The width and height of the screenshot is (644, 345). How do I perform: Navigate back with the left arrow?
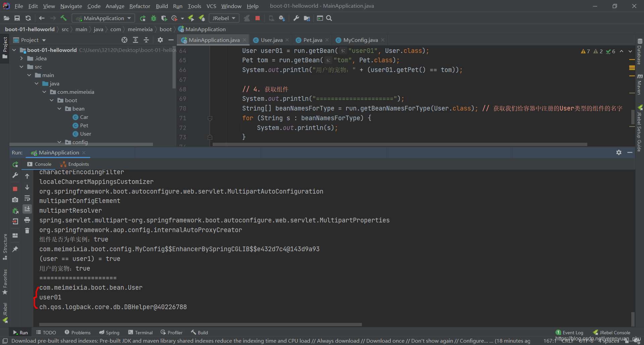(x=42, y=18)
